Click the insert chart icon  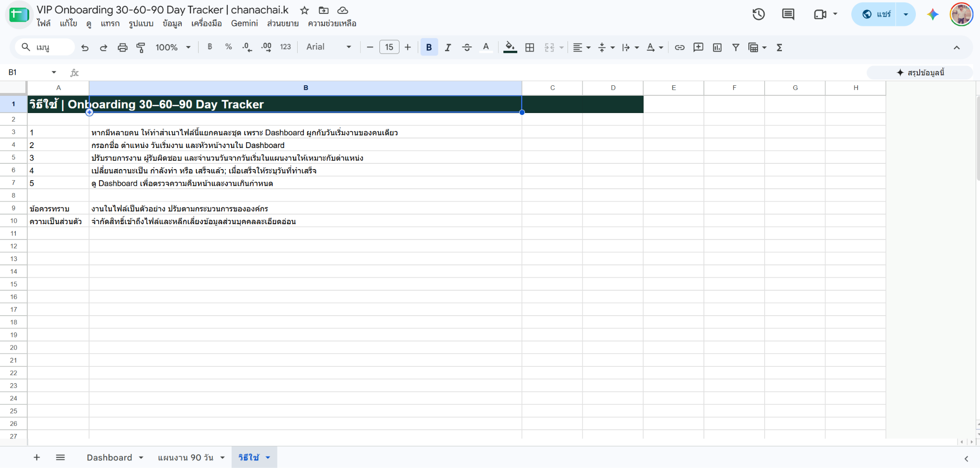[x=717, y=47]
